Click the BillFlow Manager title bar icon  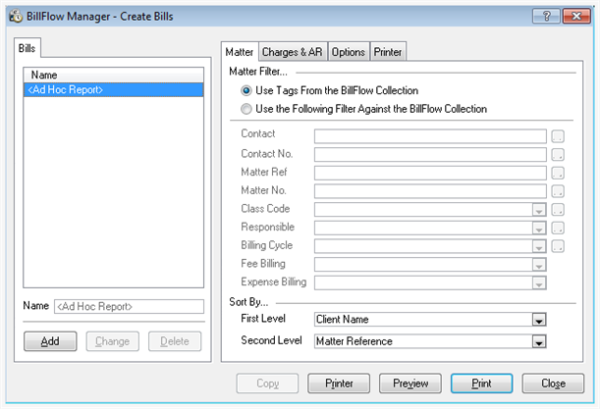point(15,16)
